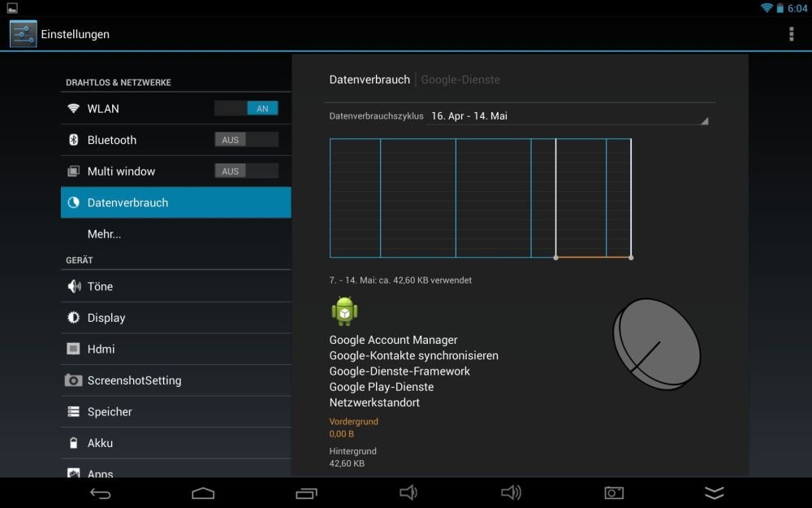Tap the Datenverbrauchszyklus label
This screenshot has height=508, width=812.
coord(377,116)
